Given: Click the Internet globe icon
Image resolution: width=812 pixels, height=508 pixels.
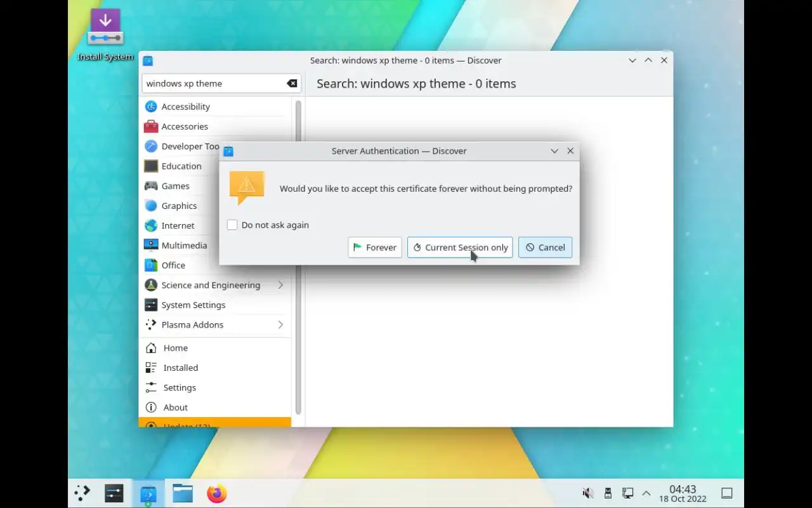Looking at the screenshot, I should 151,225.
